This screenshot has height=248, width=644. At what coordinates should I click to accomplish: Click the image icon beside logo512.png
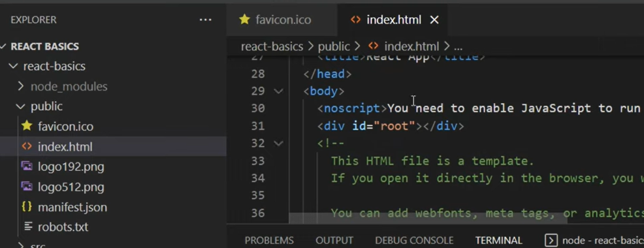click(27, 187)
